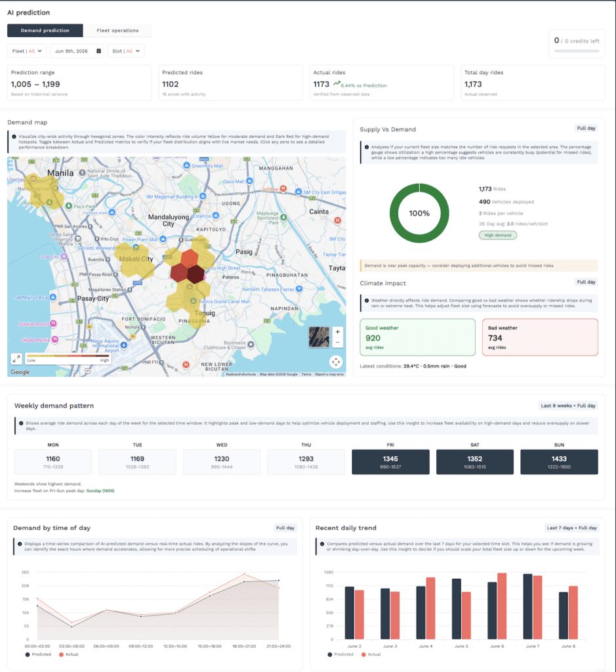The image size is (616, 672).
Task: Click the Greenhills Mall map pin
Action: coord(186,165)
